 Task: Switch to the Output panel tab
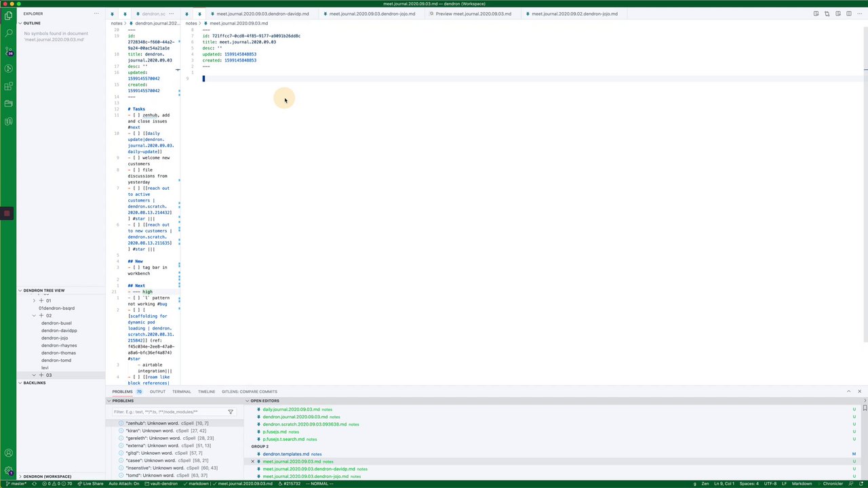click(157, 392)
